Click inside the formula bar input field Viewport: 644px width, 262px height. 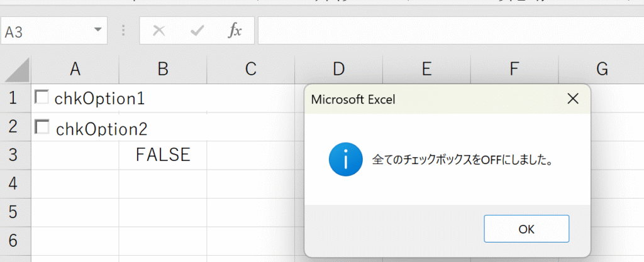[x=440, y=31]
